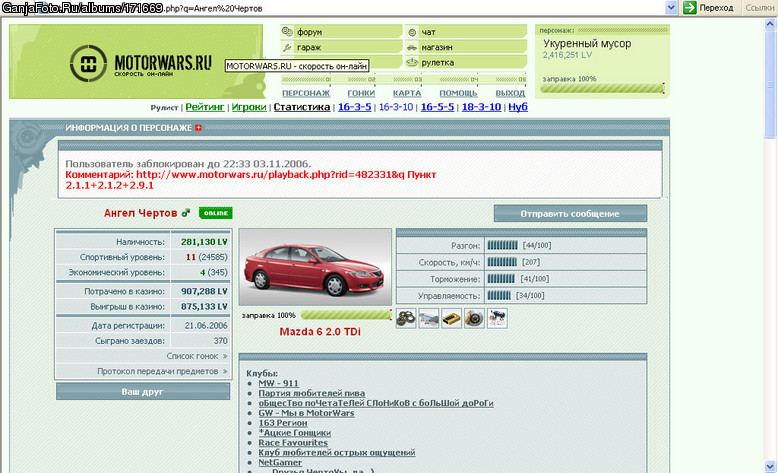Click the green ONLINE badge

point(215,213)
